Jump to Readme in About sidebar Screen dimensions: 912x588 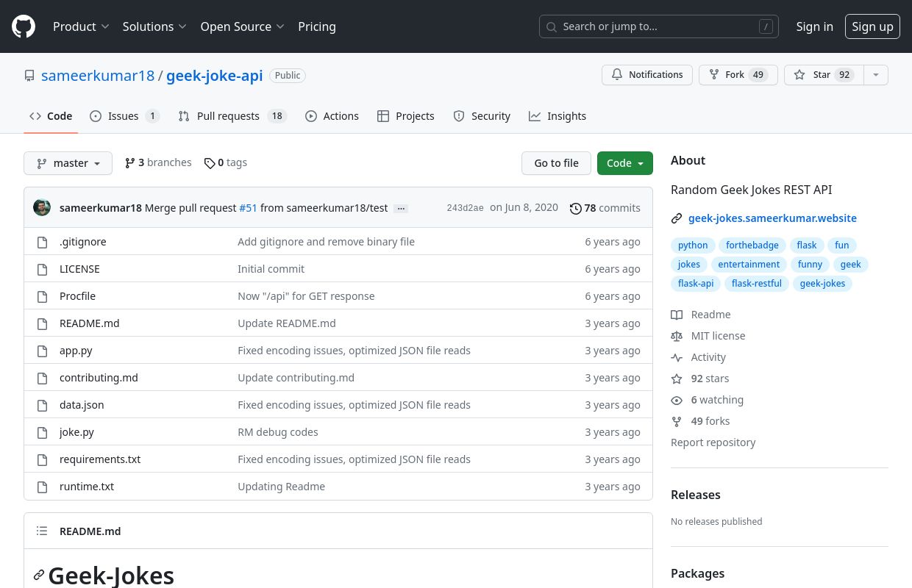click(701, 315)
